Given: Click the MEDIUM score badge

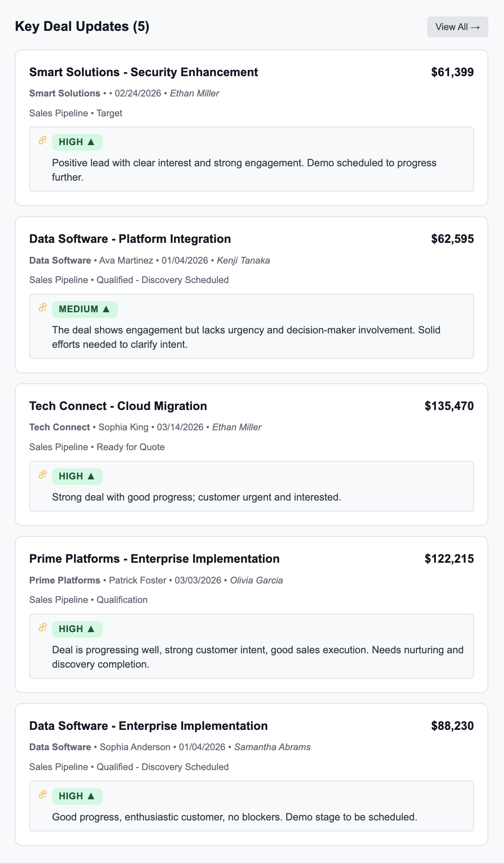Looking at the screenshot, I should pyautogui.click(x=85, y=309).
